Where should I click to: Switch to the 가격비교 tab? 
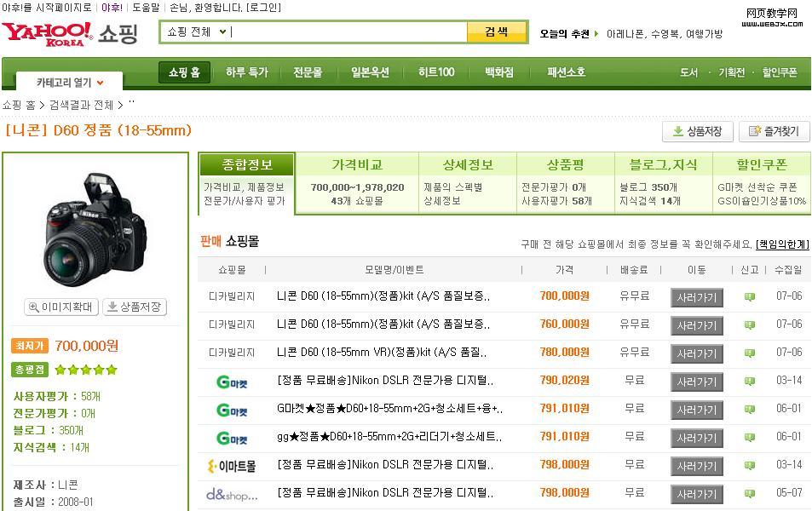(357, 164)
